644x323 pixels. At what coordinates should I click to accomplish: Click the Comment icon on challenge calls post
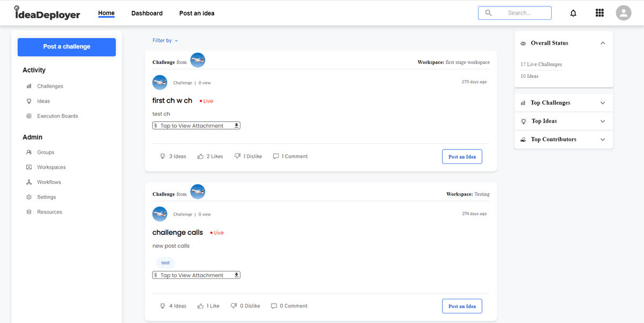click(x=274, y=306)
